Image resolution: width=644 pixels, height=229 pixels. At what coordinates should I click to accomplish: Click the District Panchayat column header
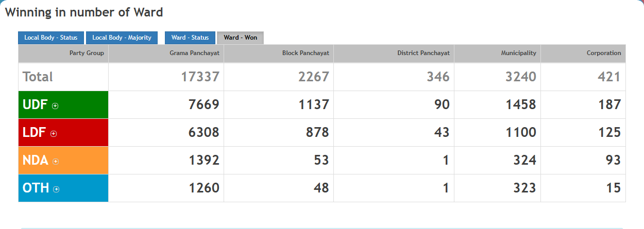(423, 53)
